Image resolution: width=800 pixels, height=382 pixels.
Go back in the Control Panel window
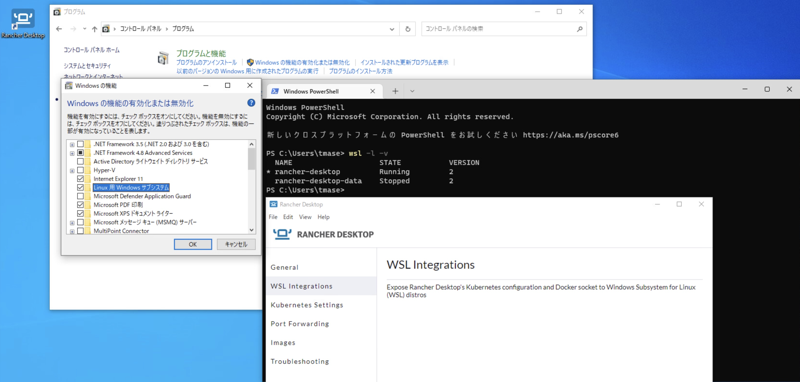click(59, 29)
